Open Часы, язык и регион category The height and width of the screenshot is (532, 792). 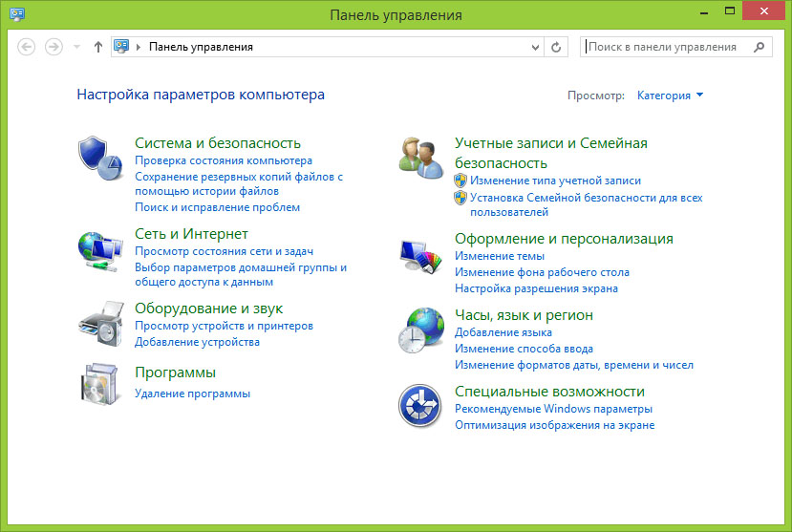(524, 315)
